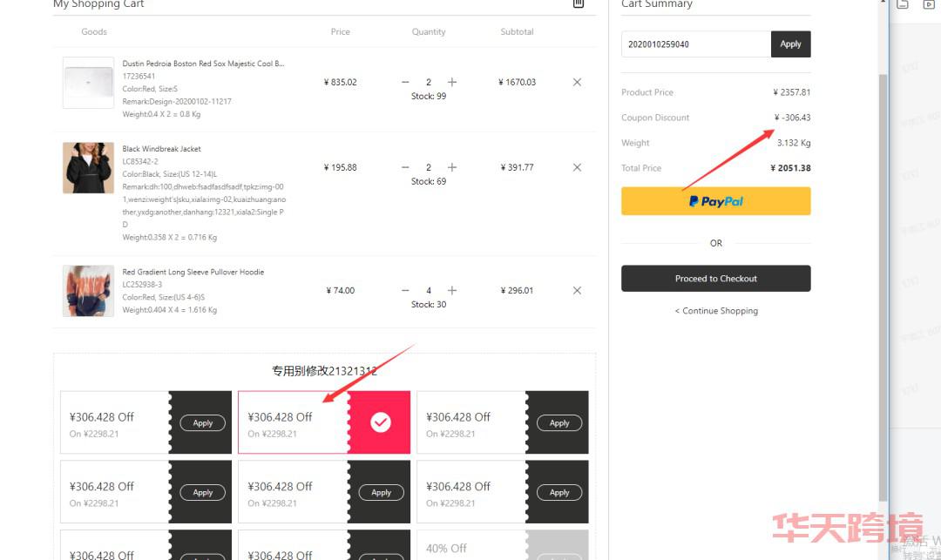Apply the entered coupon code in Cart Summary
This screenshot has height=560, width=941.
pyautogui.click(x=790, y=44)
